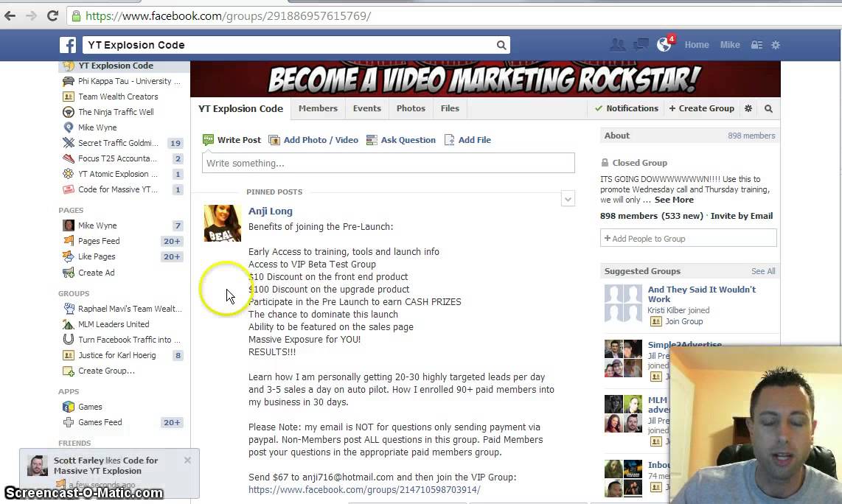Click the Write Post icon
Viewport: 842px width, 504px height.
tap(209, 140)
